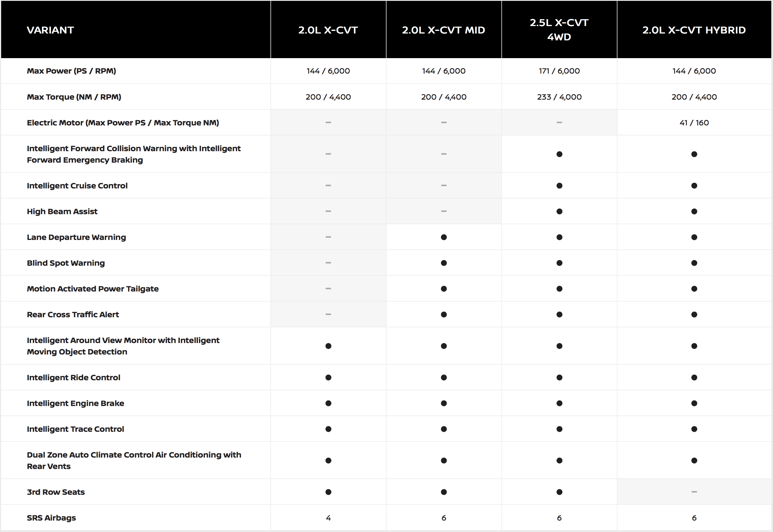Click Blind Spot Warning dash under 2.0L X-CVT

click(x=328, y=263)
